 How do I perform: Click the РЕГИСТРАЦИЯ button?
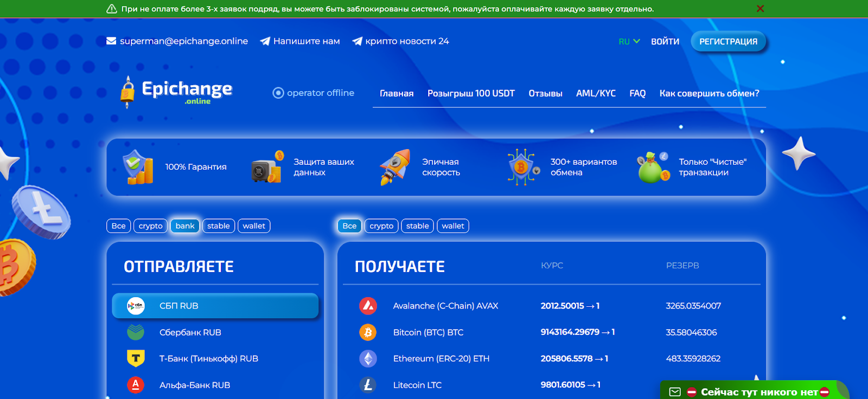coord(728,42)
